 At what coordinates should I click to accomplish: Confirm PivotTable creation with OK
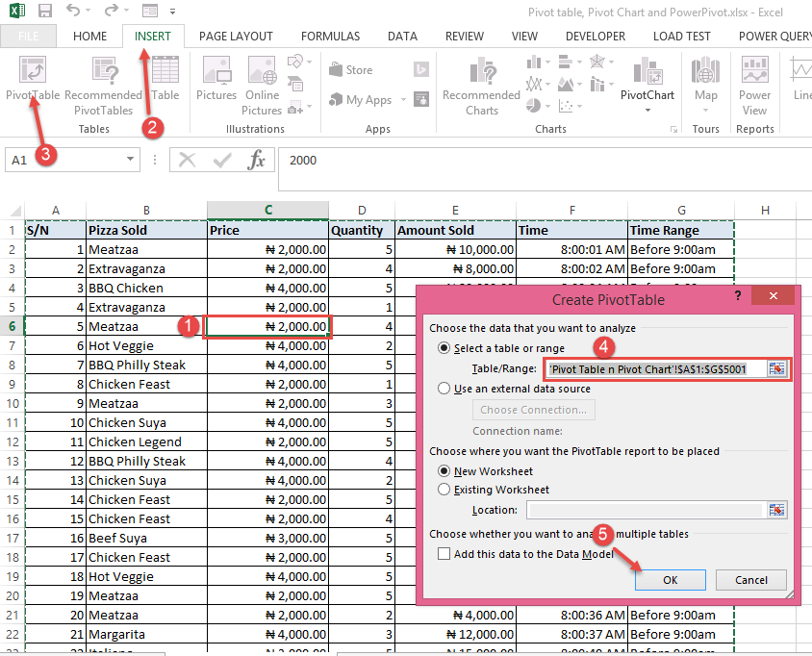[670, 579]
